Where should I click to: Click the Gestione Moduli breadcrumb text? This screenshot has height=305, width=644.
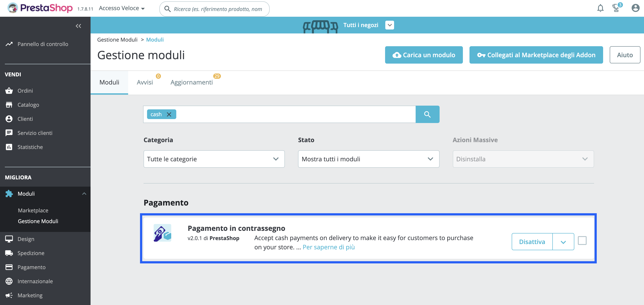(x=117, y=40)
